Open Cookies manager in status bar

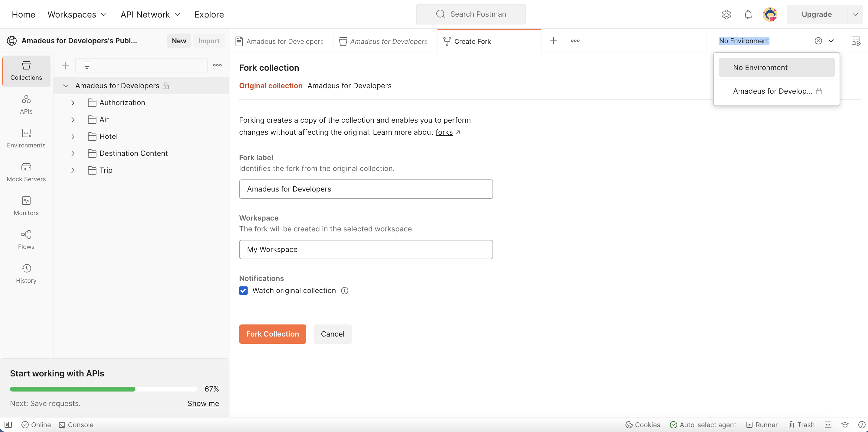click(642, 424)
